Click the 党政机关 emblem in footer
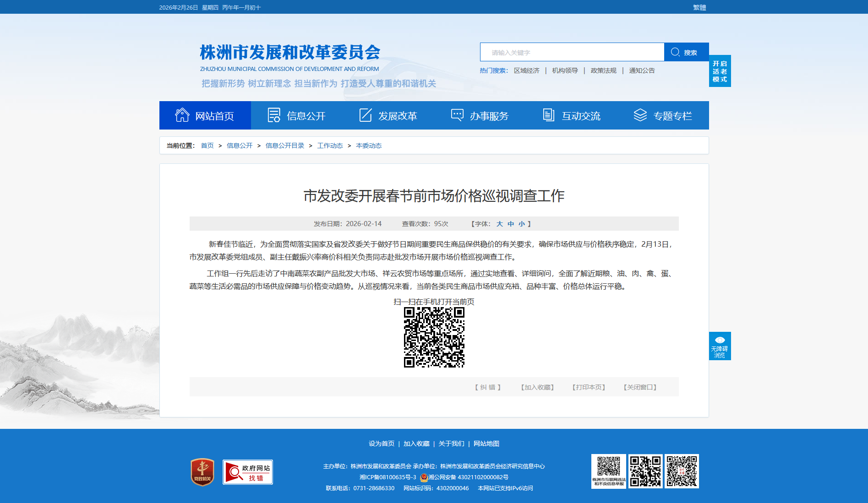Image resolution: width=868 pixels, height=503 pixels. [x=202, y=472]
